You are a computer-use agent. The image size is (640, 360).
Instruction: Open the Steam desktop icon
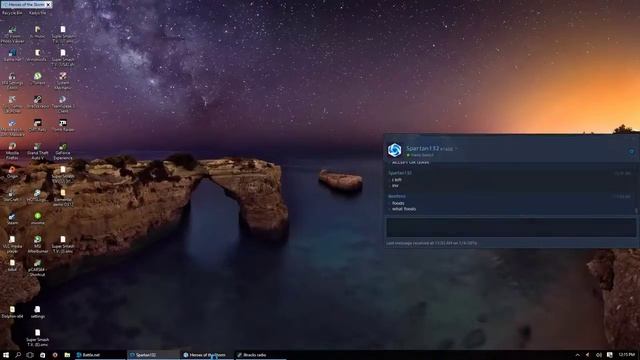(x=12, y=218)
